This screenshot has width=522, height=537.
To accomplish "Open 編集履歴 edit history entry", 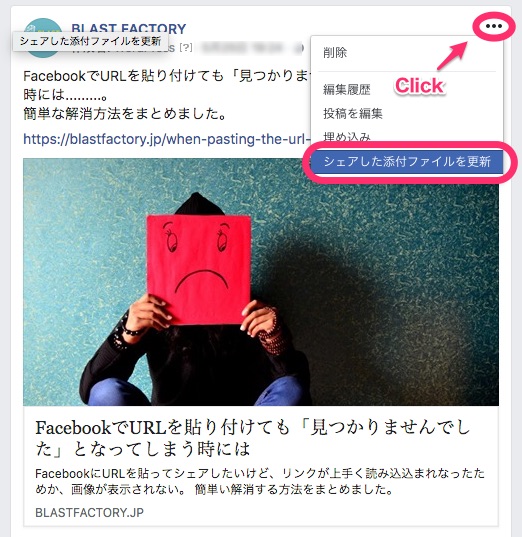I will coord(347,90).
